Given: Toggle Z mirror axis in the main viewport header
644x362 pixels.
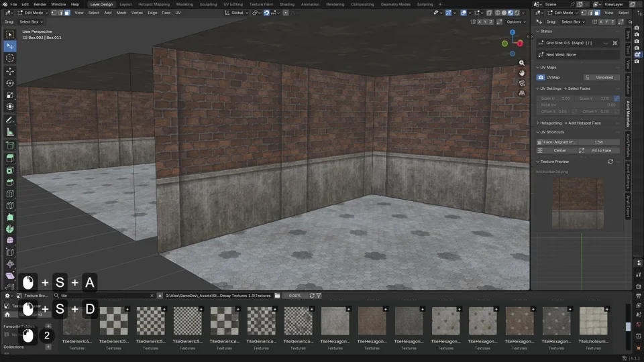Looking at the screenshot, I should (x=491, y=21).
